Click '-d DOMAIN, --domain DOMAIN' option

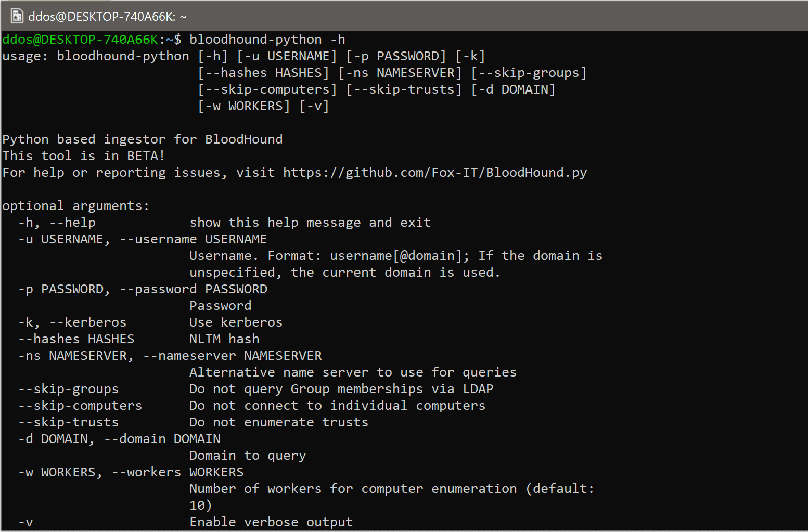tap(119, 439)
